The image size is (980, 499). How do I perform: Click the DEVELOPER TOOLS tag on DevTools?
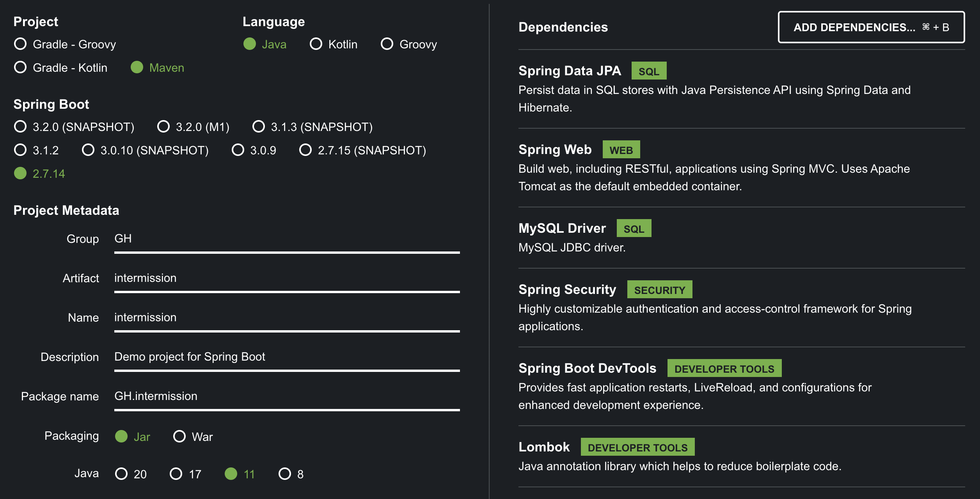pyautogui.click(x=724, y=369)
